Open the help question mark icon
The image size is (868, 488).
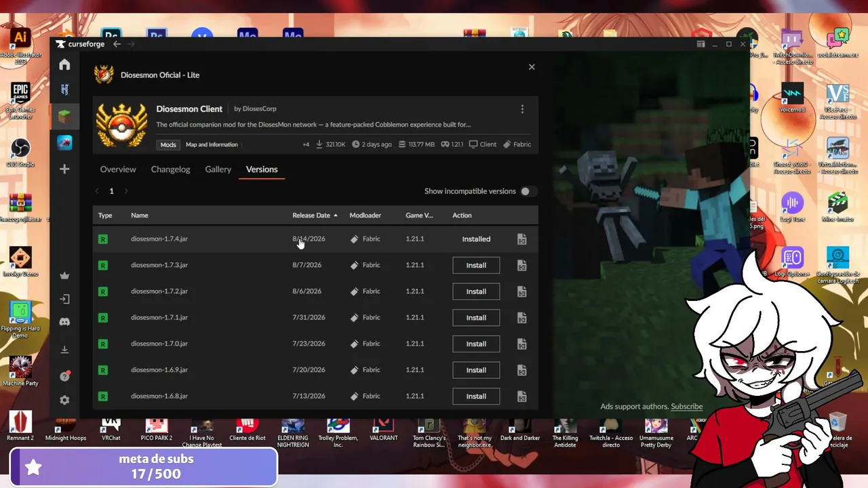tap(64, 375)
